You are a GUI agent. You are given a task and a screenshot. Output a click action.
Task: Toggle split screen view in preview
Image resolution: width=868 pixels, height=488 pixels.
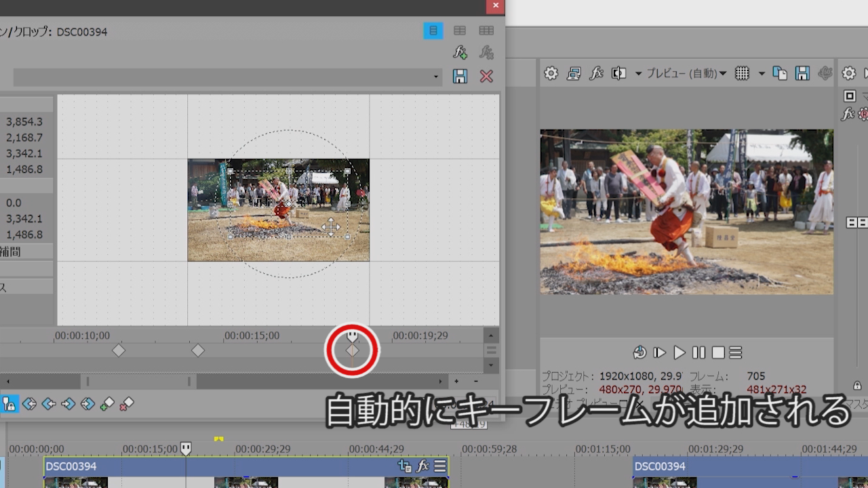pyautogui.click(x=618, y=73)
